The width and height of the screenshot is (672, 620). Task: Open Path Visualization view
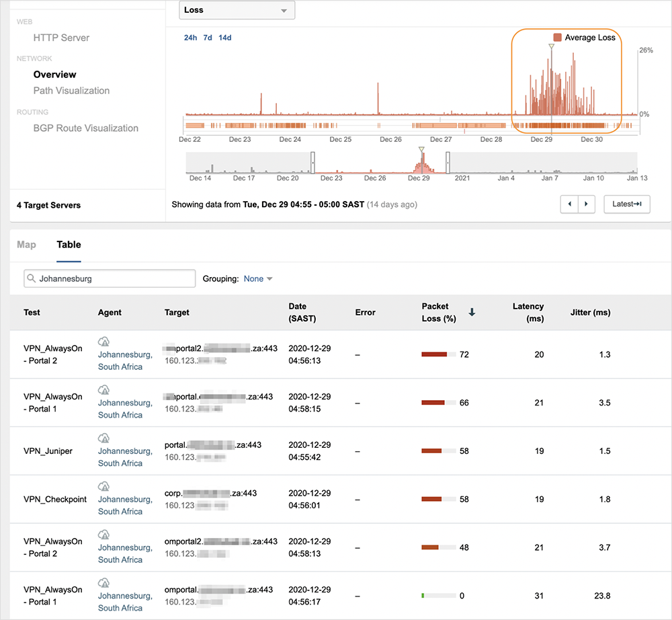[71, 91]
